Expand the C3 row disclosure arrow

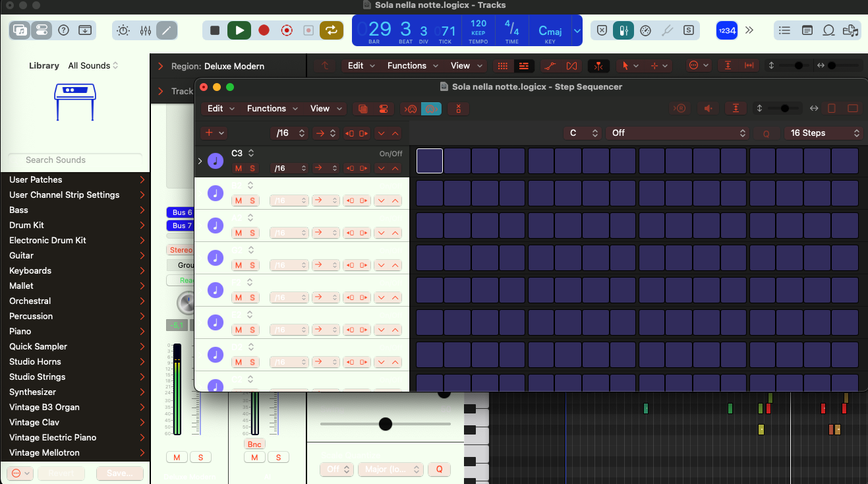[x=200, y=161]
